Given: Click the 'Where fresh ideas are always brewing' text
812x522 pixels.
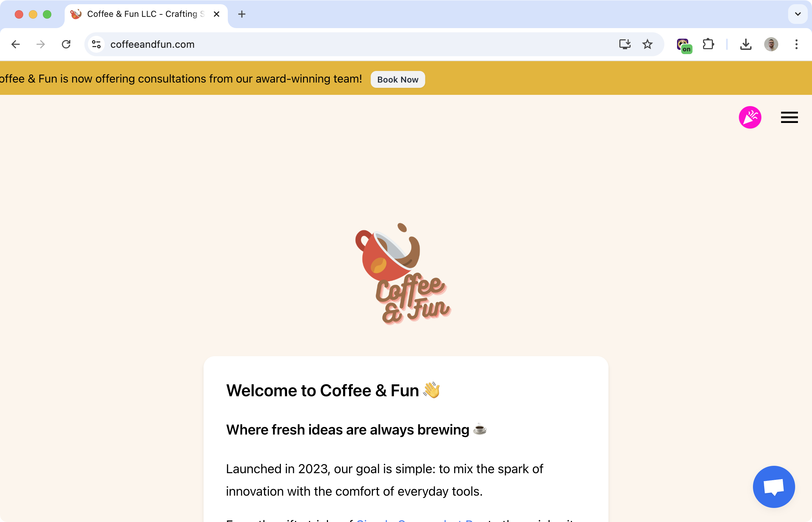Looking at the screenshot, I should click(356, 430).
